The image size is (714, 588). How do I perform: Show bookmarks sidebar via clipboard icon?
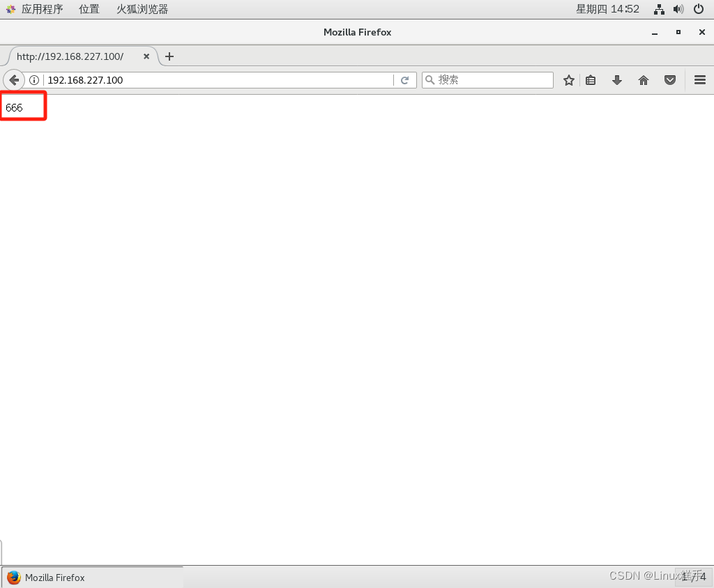click(591, 79)
